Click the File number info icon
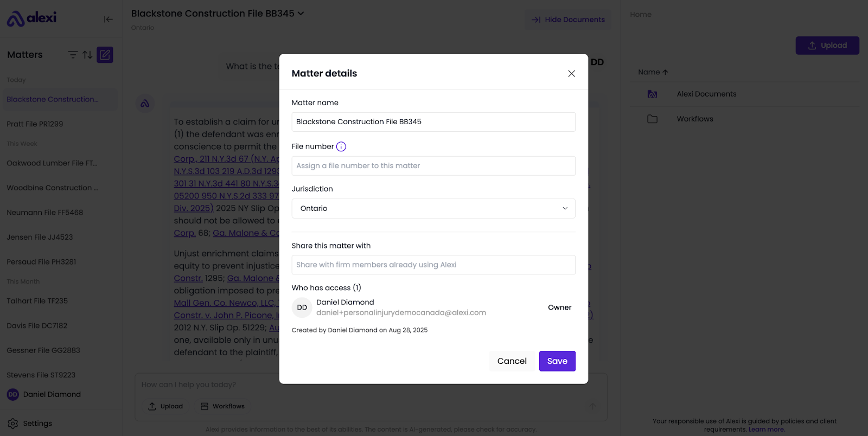 pos(341,146)
